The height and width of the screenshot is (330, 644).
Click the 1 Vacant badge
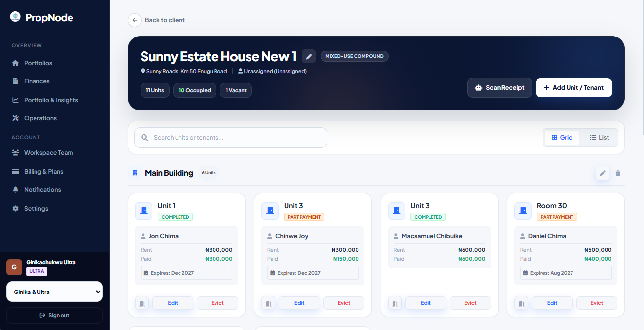click(x=236, y=90)
